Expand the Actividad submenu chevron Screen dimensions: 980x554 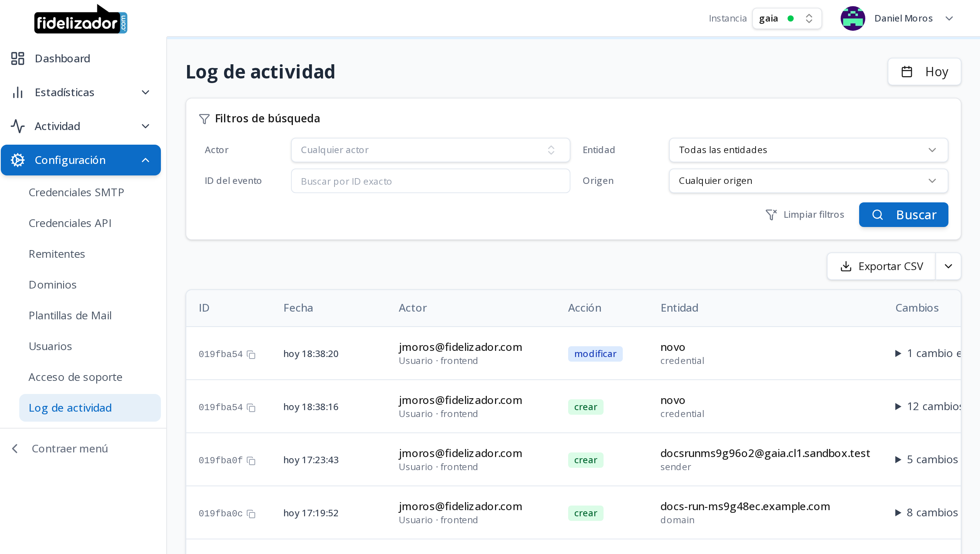[x=145, y=126]
